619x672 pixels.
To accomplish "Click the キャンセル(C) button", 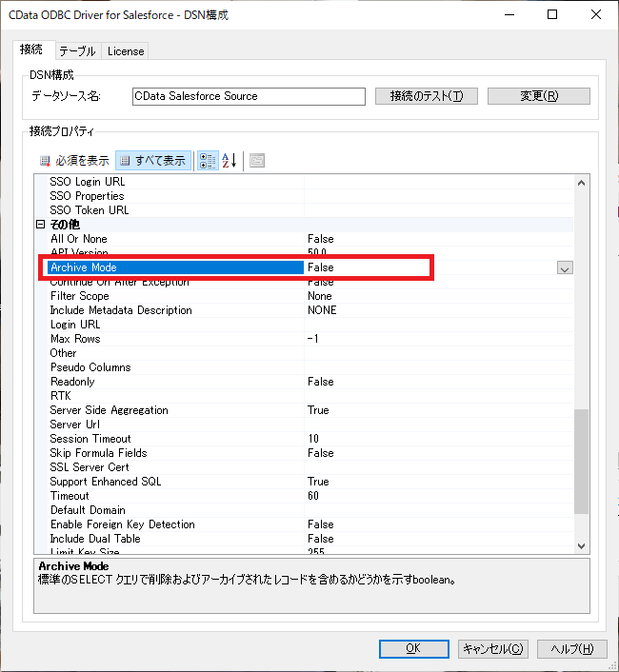I will 493,648.
